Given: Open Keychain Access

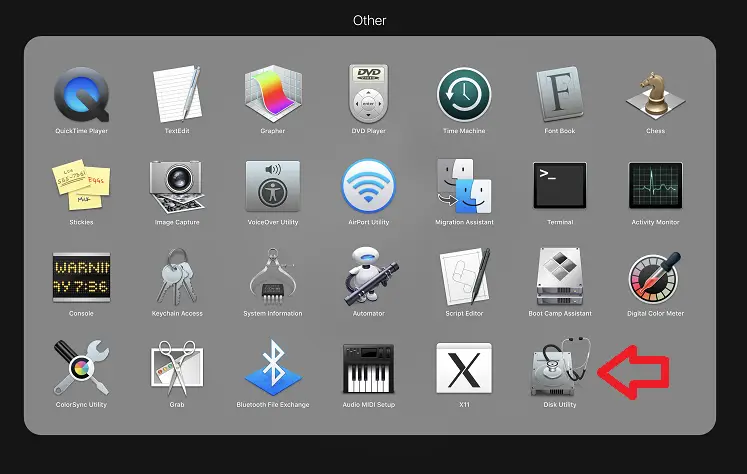Looking at the screenshot, I should (177, 277).
